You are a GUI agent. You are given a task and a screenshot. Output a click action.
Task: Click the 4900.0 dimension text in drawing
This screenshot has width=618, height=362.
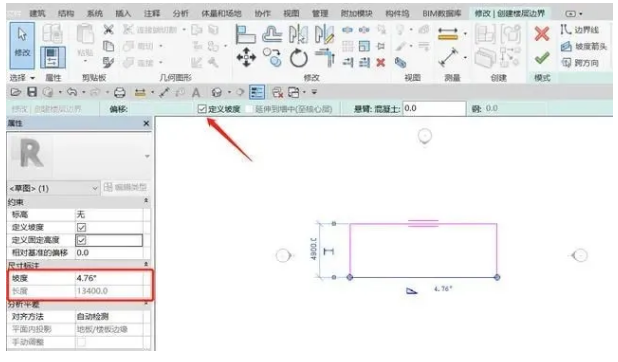(313, 249)
